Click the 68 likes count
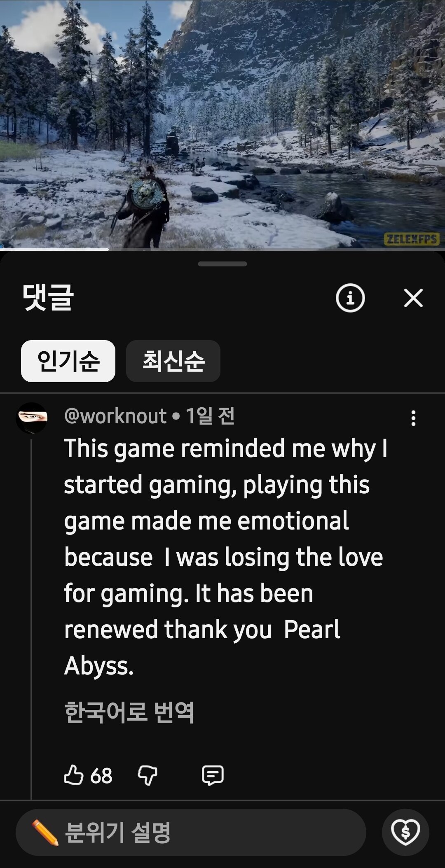 click(101, 776)
